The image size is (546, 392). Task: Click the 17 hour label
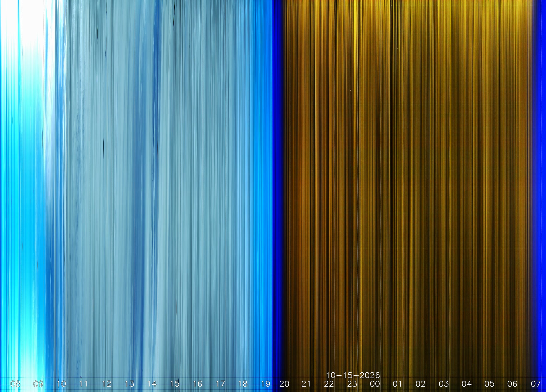click(x=220, y=384)
